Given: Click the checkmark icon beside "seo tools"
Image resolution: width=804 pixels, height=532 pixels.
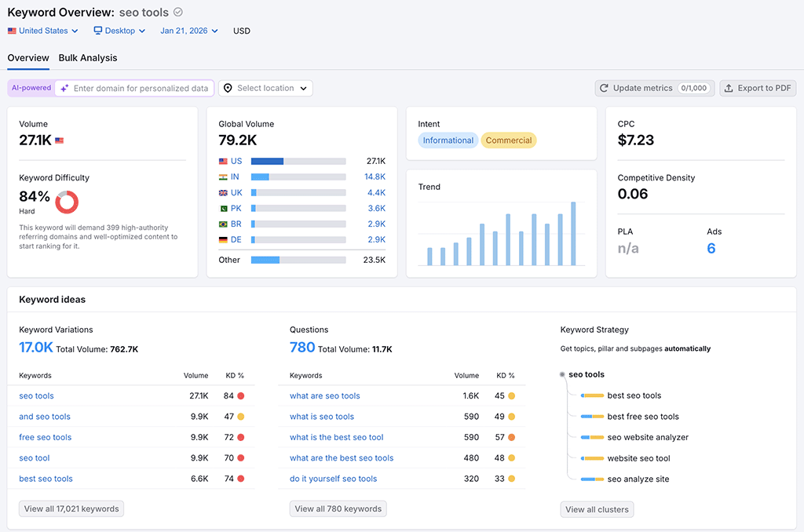Looking at the screenshot, I should click(x=179, y=12).
